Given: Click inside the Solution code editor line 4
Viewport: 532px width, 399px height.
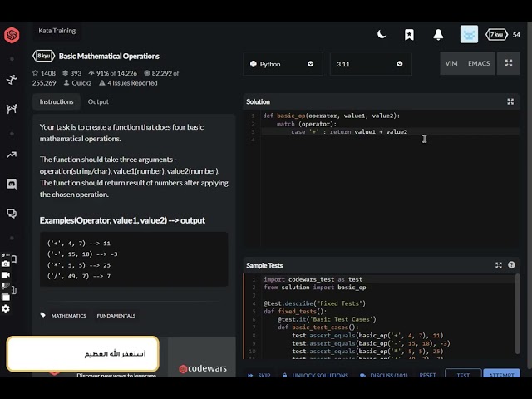Looking at the screenshot, I should [x=390, y=140].
